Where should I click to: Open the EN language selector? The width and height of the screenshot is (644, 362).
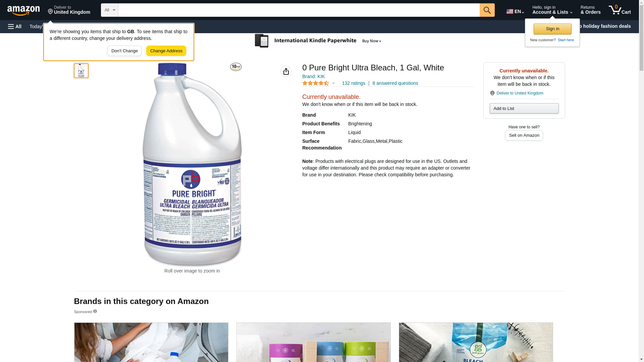pos(515,11)
